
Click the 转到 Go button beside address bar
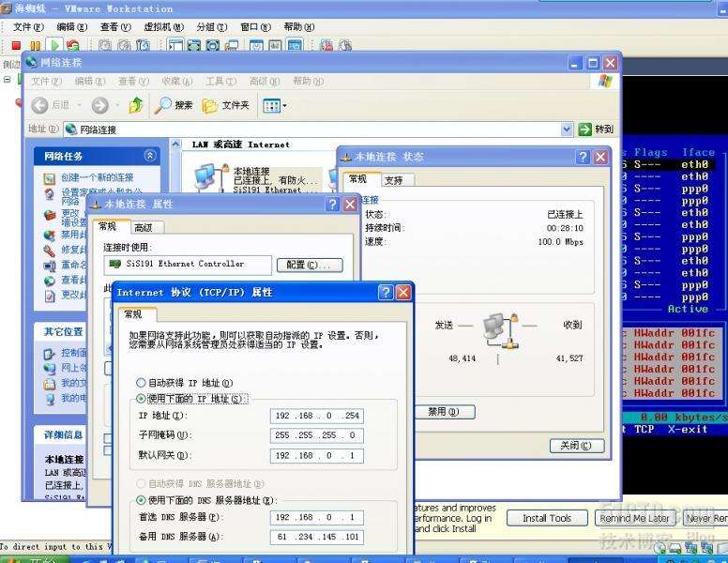[597, 129]
